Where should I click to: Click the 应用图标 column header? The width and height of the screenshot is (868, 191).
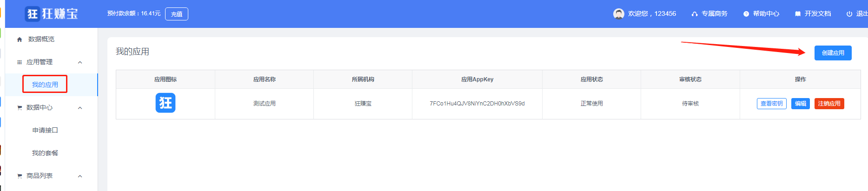(x=166, y=79)
